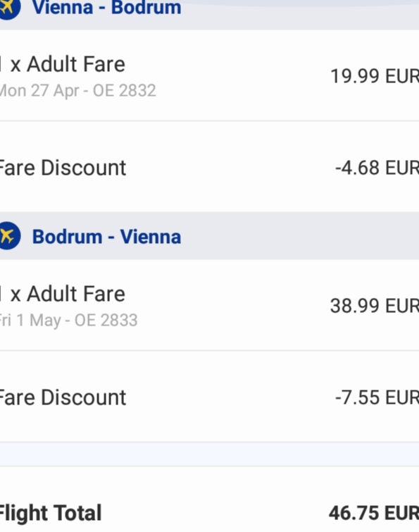Click the -7.55 EUR discount amount

pyautogui.click(x=377, y=397)
